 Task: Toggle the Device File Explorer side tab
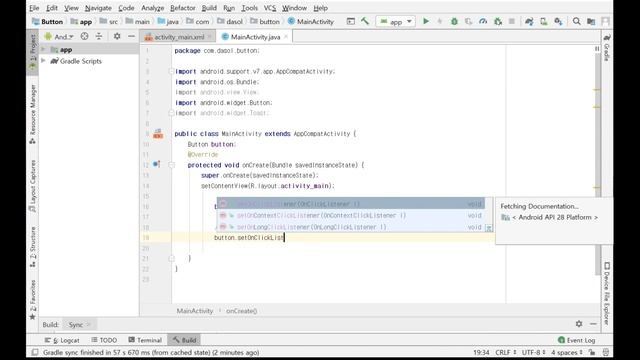click(x=607, y=293)
